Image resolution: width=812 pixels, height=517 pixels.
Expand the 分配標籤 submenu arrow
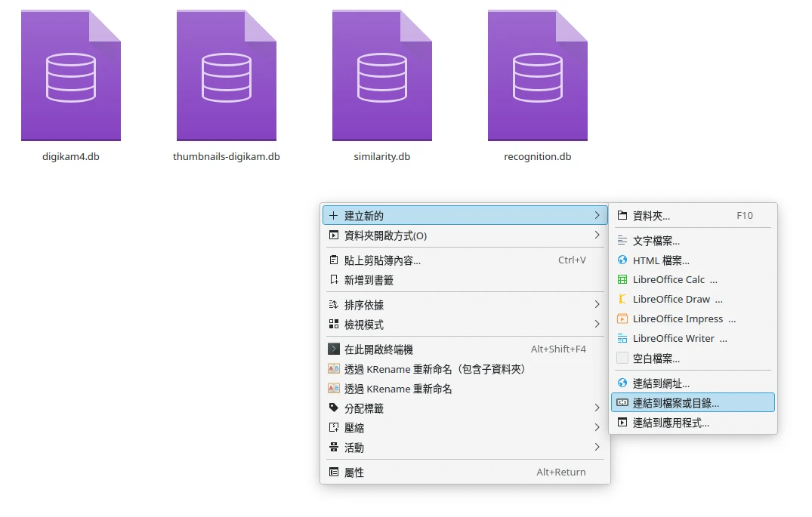point(597,408)
